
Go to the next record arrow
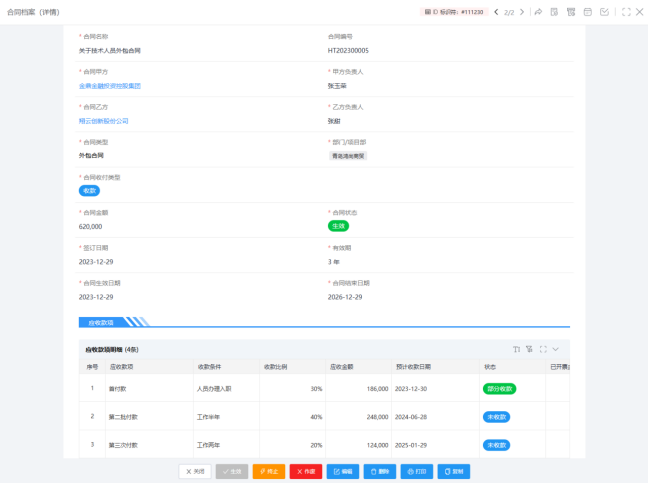pos(522,12)
